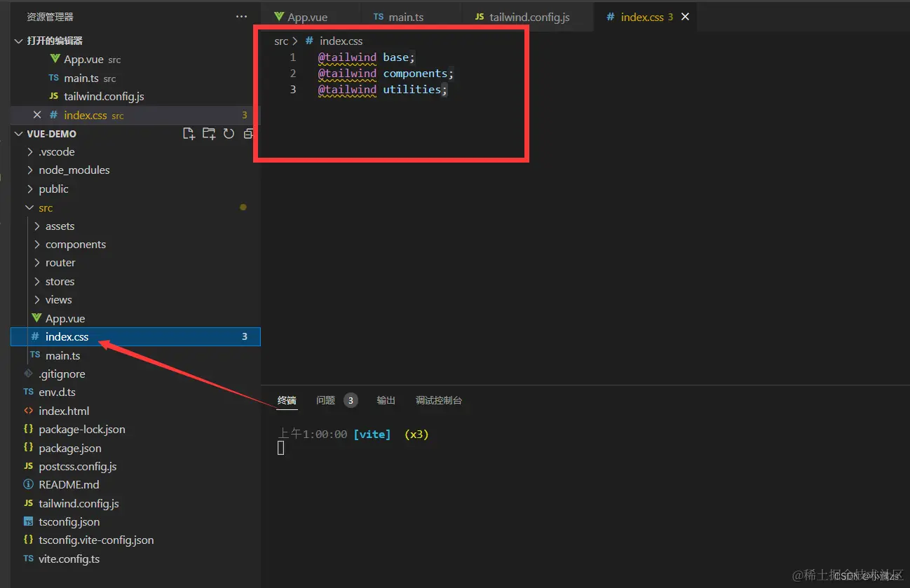Expand the assets folder
Viewport: 910px width, 588px height.
pyautogui.click(x=36, y=226)
